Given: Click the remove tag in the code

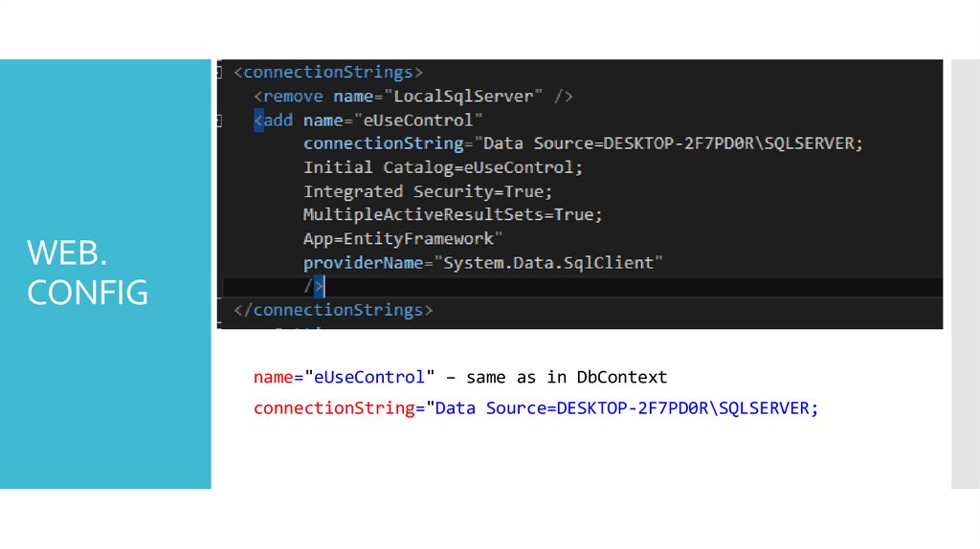Looking at the screenshot, I should pyautogui.click(x=294, y=97).
